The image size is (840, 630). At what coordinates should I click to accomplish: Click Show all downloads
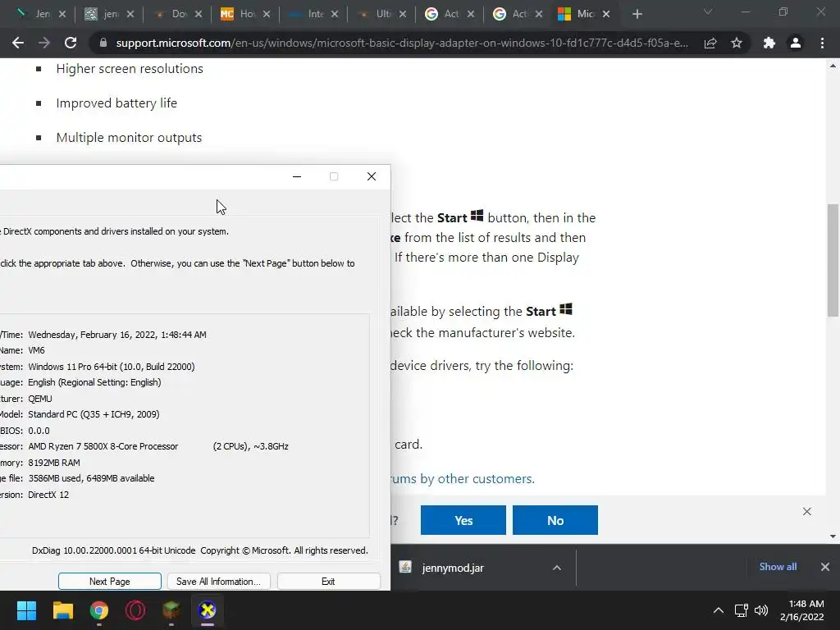(778, 566)
